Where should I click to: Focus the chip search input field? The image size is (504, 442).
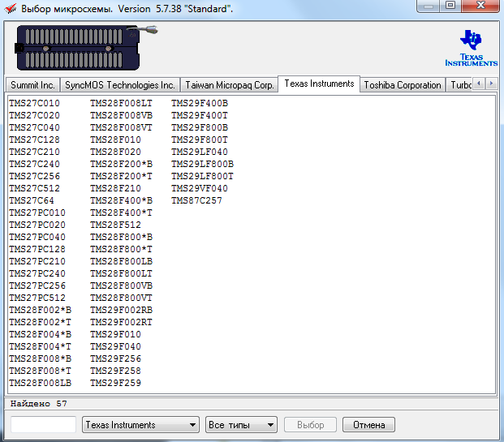coord(43,425)
